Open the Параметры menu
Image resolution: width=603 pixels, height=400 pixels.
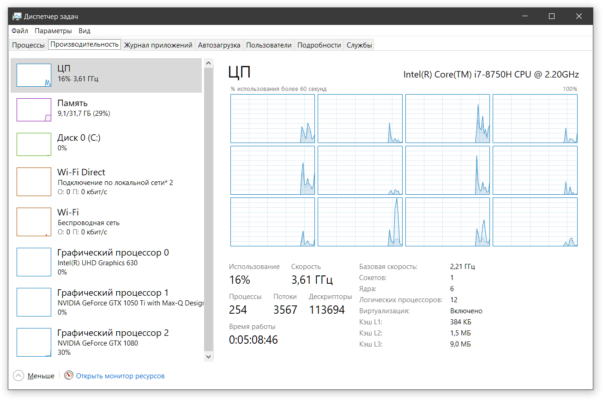53,31
